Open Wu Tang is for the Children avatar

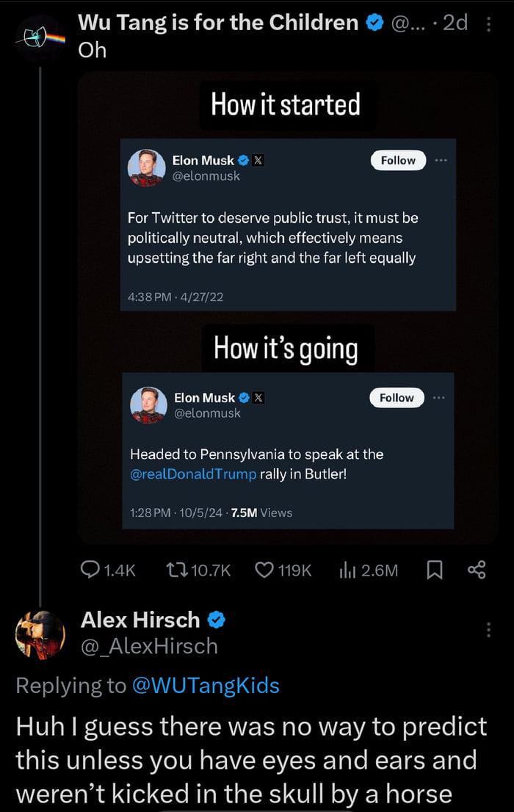point(41,38)
